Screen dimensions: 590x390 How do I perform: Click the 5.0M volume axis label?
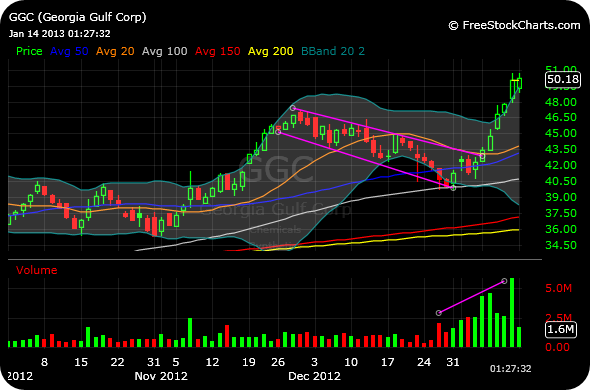[x=558, y=288]
